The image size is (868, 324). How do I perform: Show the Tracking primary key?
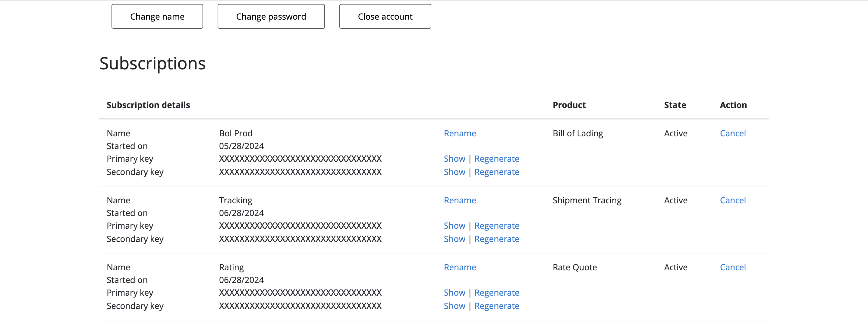pyautogui.click(x=454, y=226)
